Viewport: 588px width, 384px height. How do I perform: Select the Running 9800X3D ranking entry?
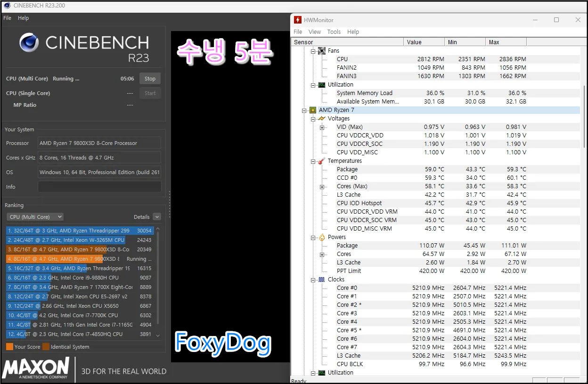[x=80, y=259]
